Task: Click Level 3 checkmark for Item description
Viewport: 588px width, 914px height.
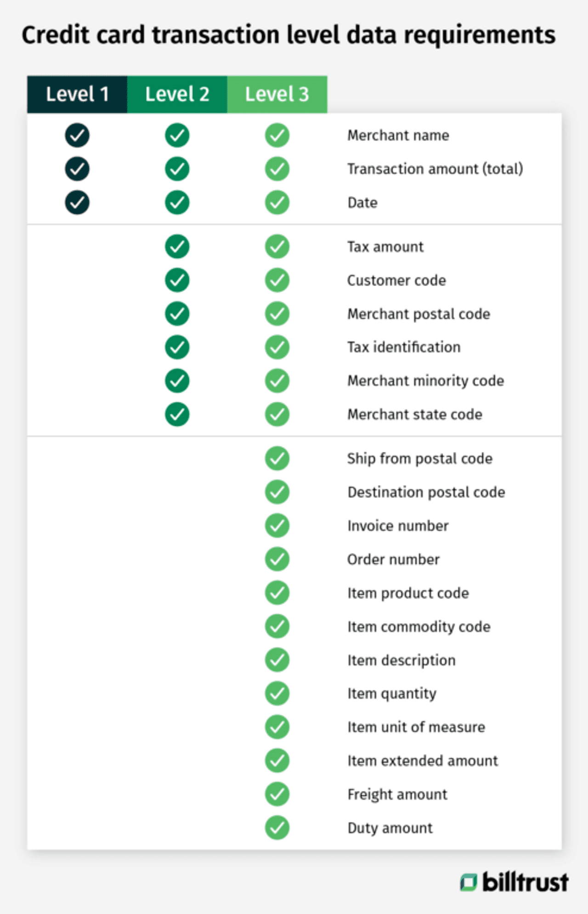Action: pos(277,660)
